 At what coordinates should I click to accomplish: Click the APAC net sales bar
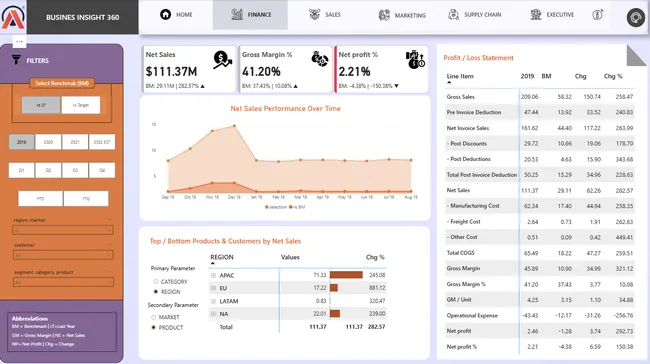[346, 275]
